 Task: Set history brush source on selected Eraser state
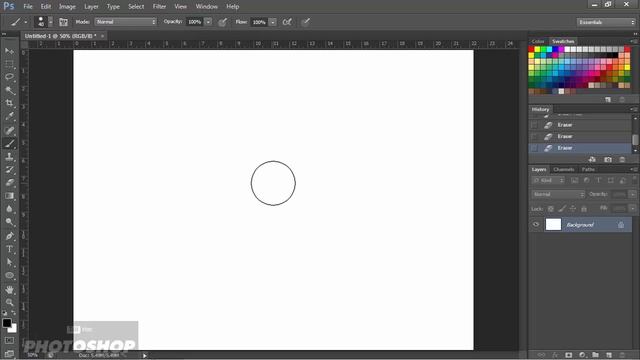[534, 148]
